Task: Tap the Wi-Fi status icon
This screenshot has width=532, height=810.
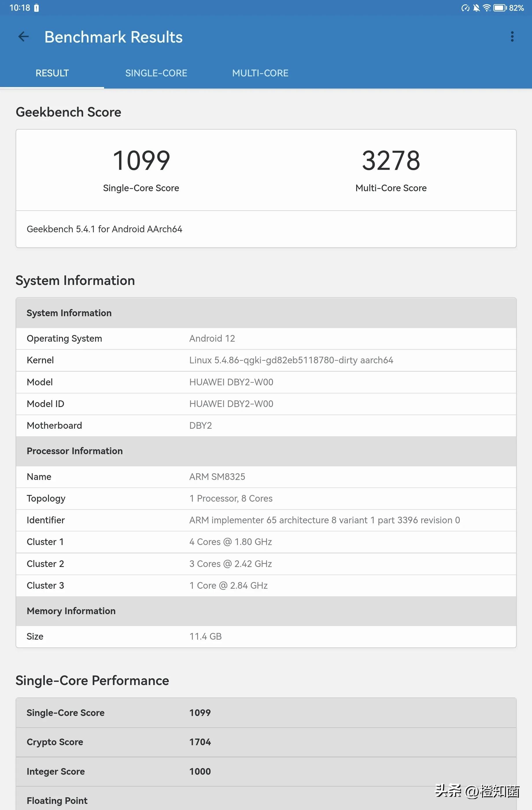Action: pyautogui.click(x=487, y=8)
